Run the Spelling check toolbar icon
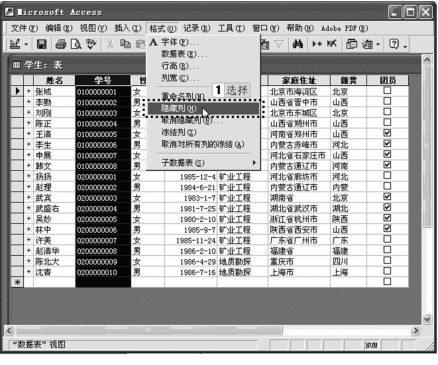Image resolution: width=438 pixels, height=365 pixels. tap(91, 44)
